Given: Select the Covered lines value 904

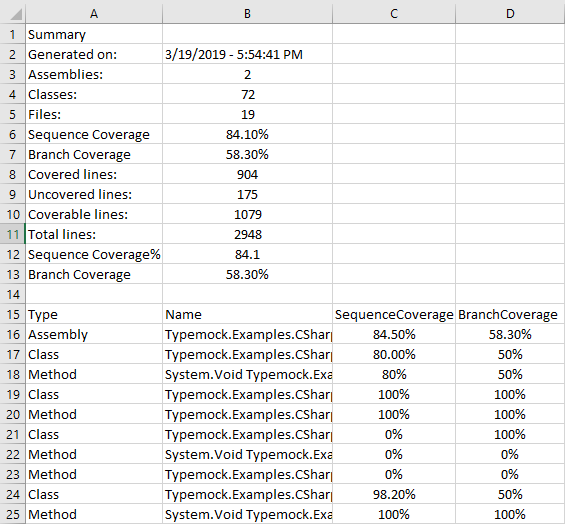Looking at the screenshot, I should (247, 174).
